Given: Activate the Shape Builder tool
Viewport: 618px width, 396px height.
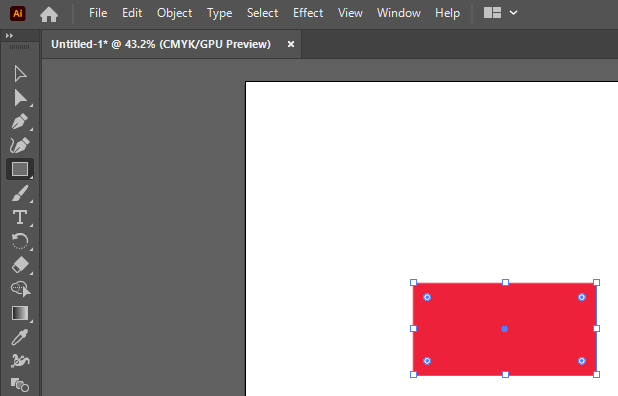Looking at the screenshot, I should click(20, 289).
